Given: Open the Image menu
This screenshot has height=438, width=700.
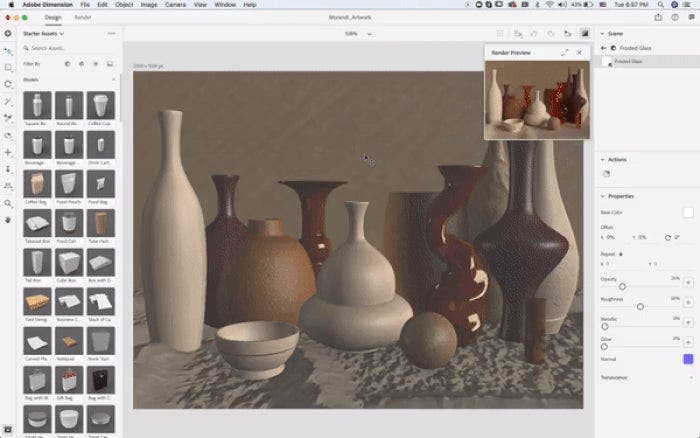Looking at the screenshot, I should [x=149, y=4].
